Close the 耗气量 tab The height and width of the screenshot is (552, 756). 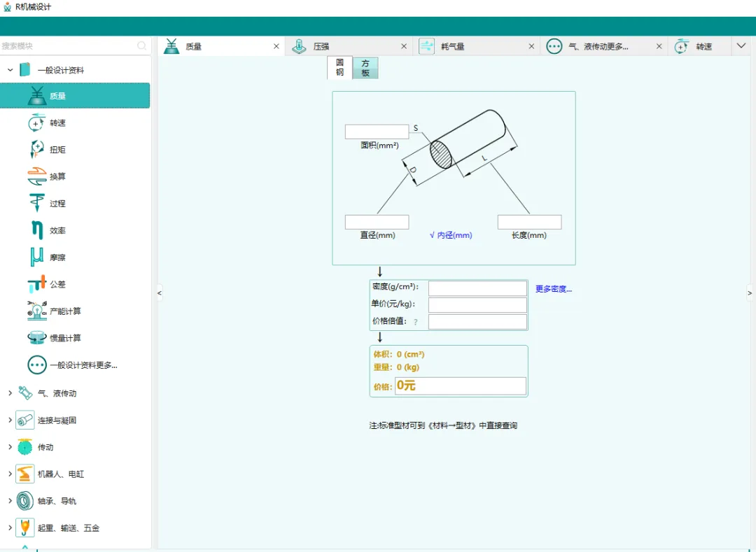[531, 46]
